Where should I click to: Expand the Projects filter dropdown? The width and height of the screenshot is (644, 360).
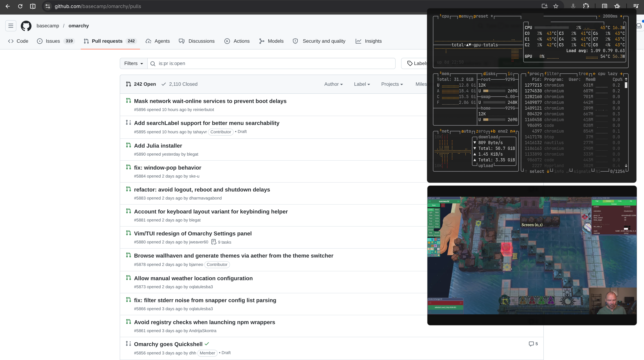click(x=392, y=84)
